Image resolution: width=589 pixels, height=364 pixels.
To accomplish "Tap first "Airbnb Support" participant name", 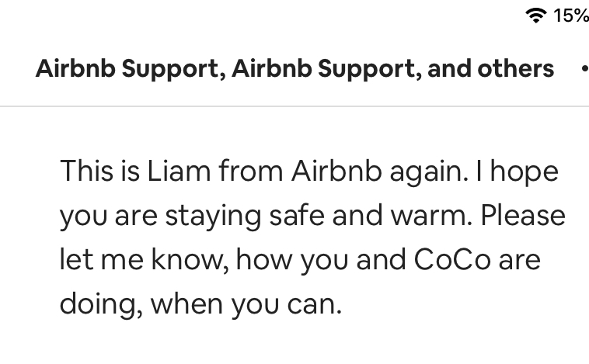I will click(129, 68).
